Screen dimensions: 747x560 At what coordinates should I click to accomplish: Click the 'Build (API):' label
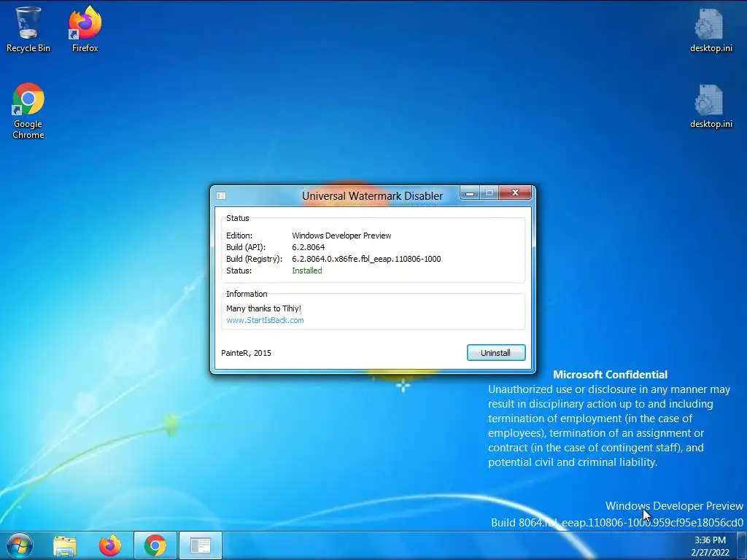pyautogui.click(x=246, y=247)
